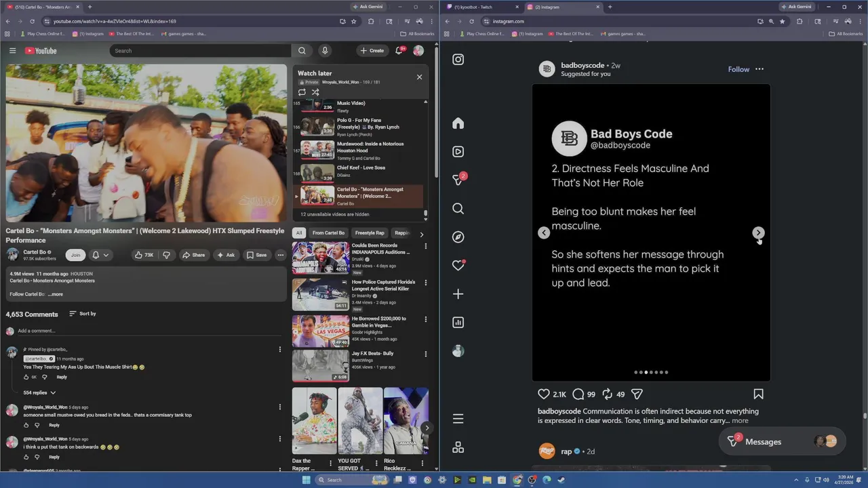Switch to kyootbot Twitch browser tab
The width and height of the screenshot is (868, 488).
click(x=480, y=7)
